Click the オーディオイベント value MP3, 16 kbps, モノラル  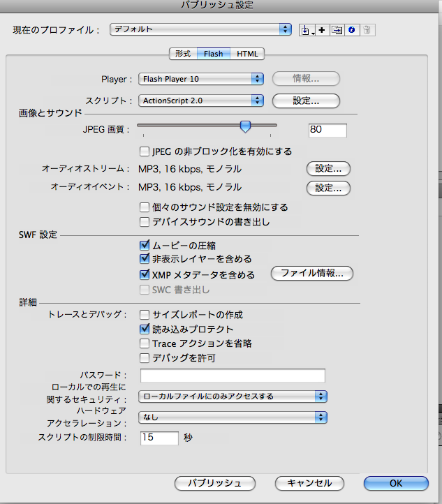[190, 187]
